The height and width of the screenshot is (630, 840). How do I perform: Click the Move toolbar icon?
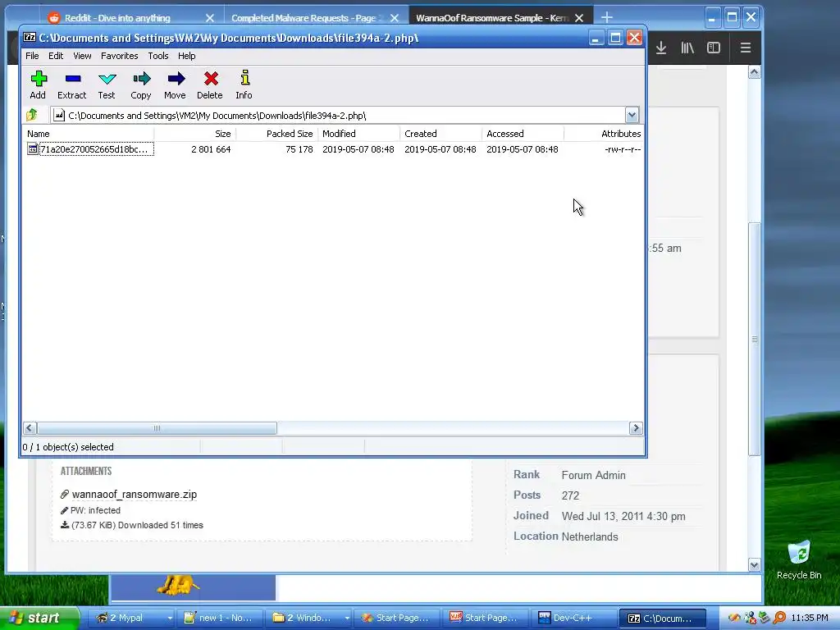point(176,84)
